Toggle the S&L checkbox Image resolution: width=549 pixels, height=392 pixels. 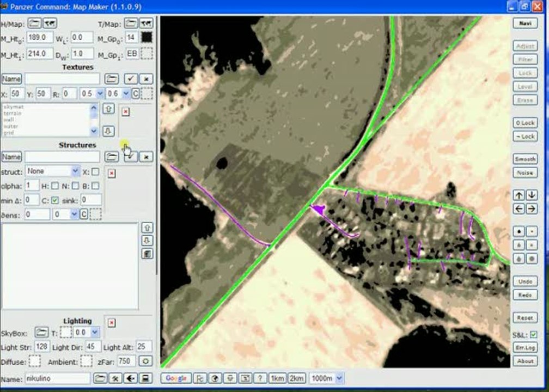[533, 335]
